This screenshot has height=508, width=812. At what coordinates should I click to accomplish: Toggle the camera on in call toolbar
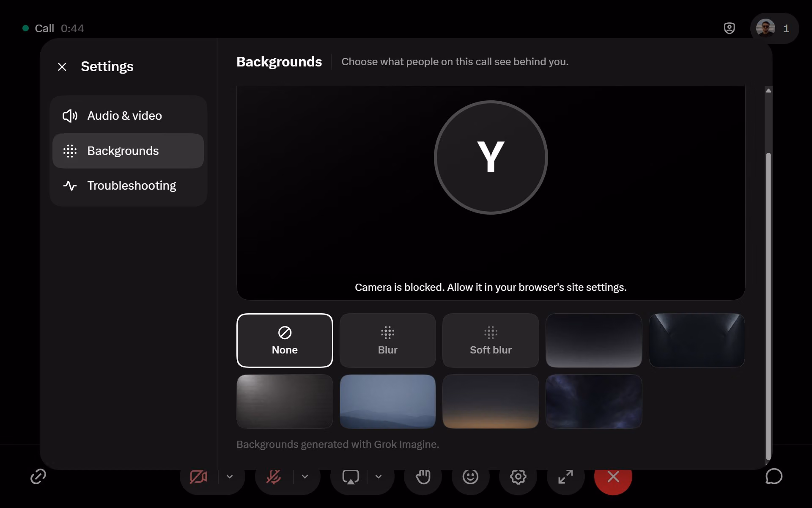(198, 477)
